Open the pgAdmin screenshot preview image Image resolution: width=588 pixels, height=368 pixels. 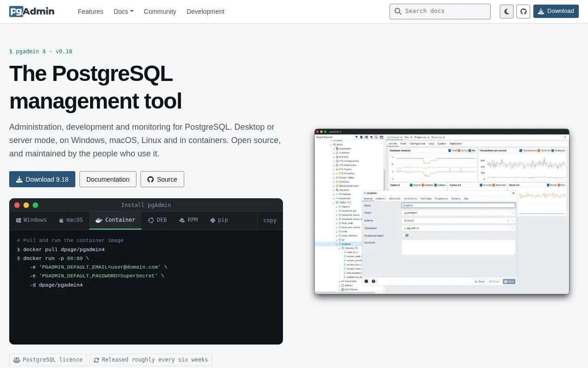pyautogui.click(x=442, y=211)
